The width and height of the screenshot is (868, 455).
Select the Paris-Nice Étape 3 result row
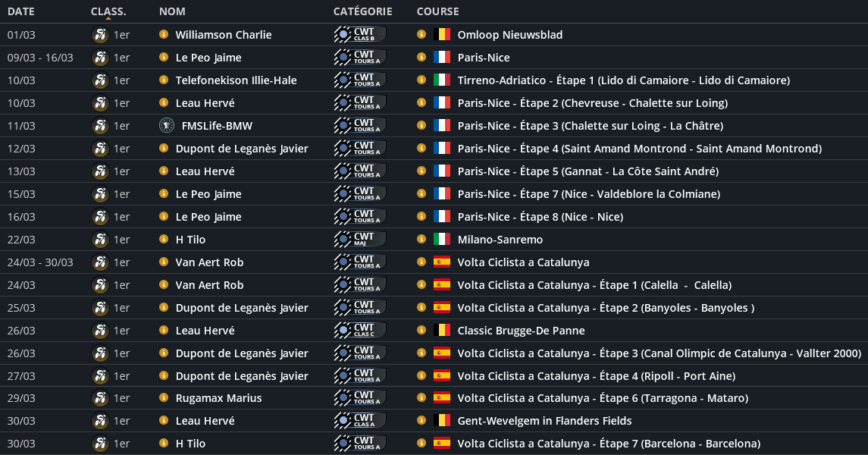click(590, 126)
